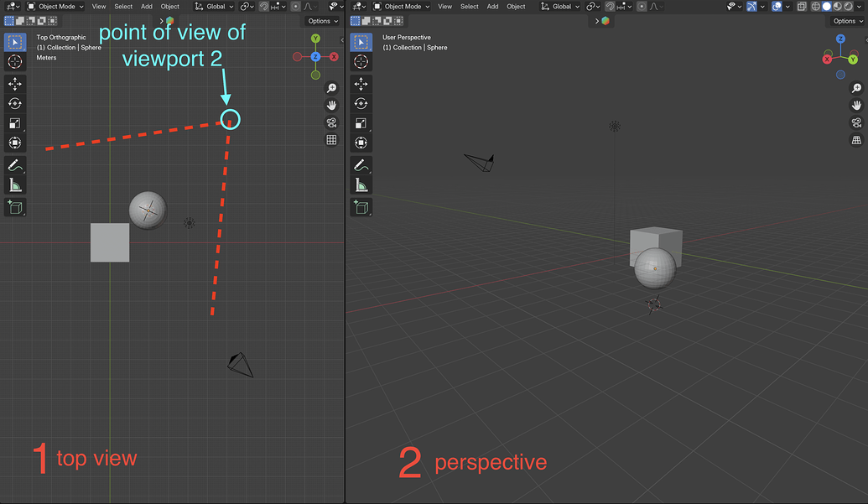868x504 pixels.
Task: Open shading options dropdown arrow
Action: pos(859,7)
